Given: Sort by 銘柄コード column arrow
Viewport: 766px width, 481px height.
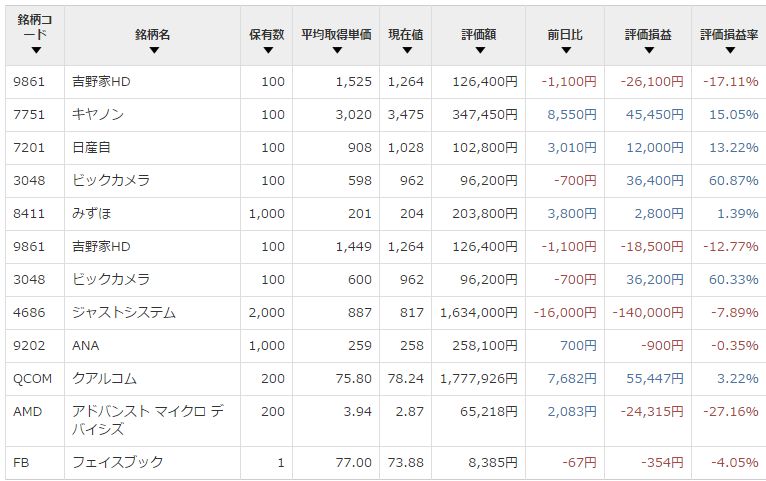Looking at the screenshot, I should point(36,50).
